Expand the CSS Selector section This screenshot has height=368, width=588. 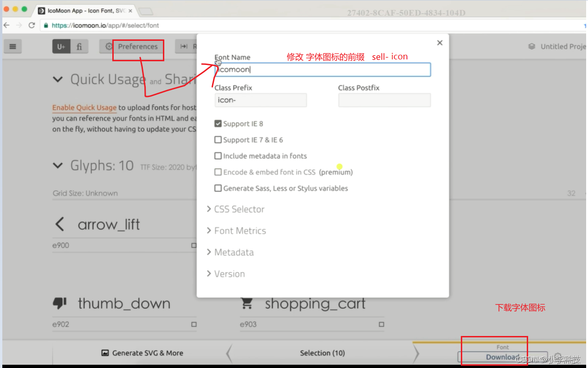(235, 209)
